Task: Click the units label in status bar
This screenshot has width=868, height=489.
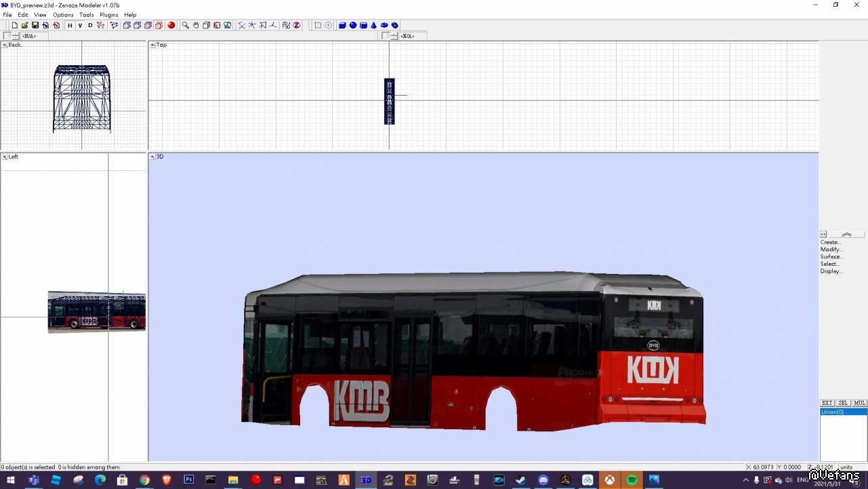Action: (x=846, y=467)
